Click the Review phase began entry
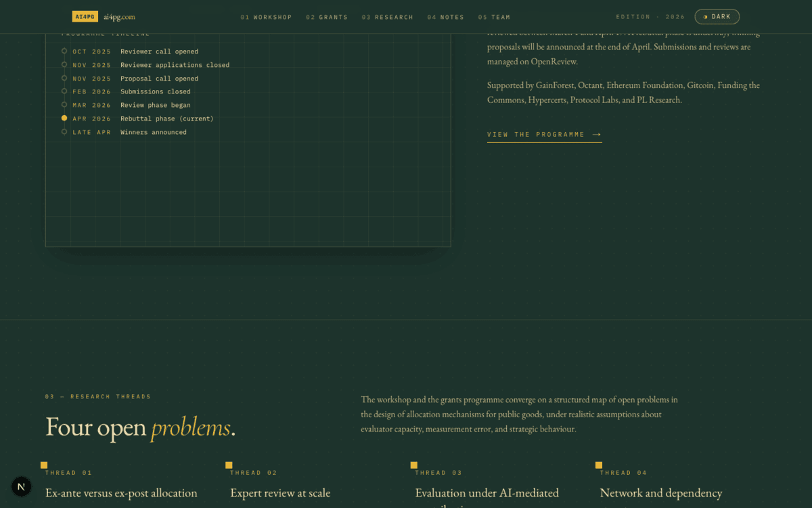This screenshot has height=508, width=812. 156,105
